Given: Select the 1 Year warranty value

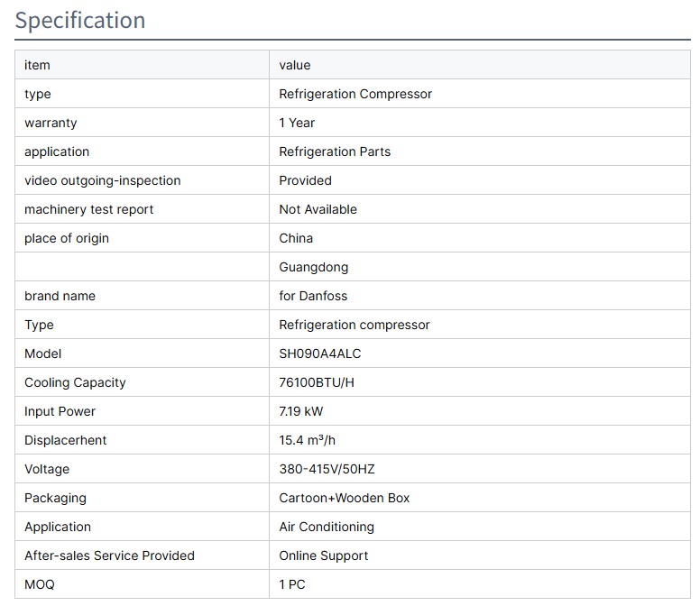Looking at the screenshot, I should click(x=297, y=123).
